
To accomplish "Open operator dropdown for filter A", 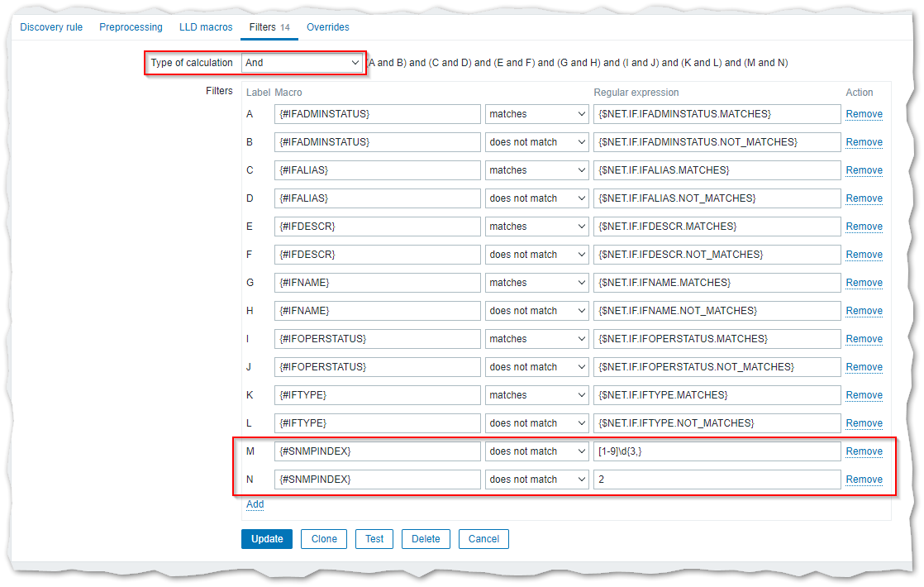I will [536, 114].
